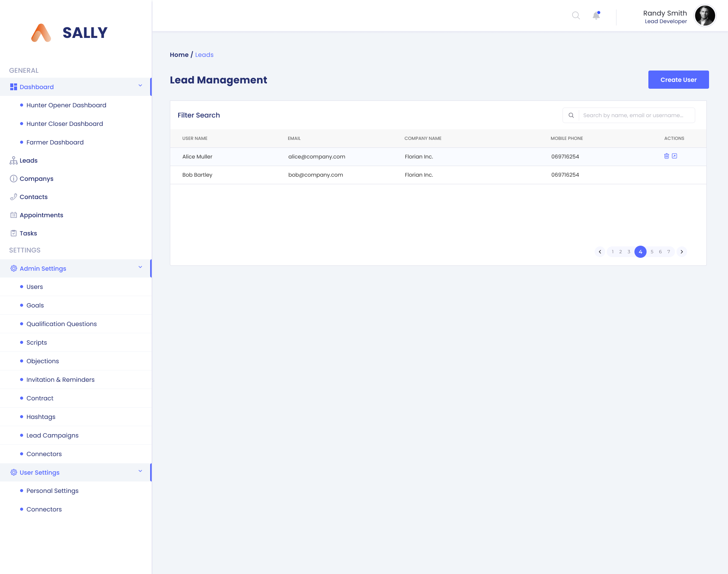The image size is (728, 574).
Task: Click the SALLY logo icon
Action: point(41,33)
